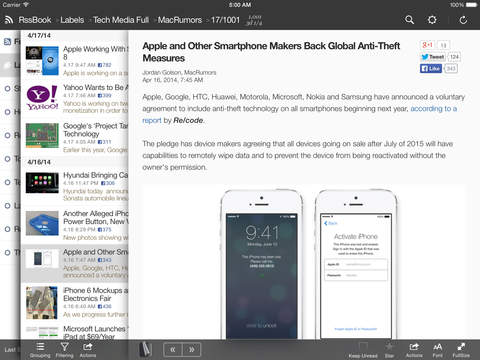
Task: Open article Actions share icon
Action: pos(414,350)
